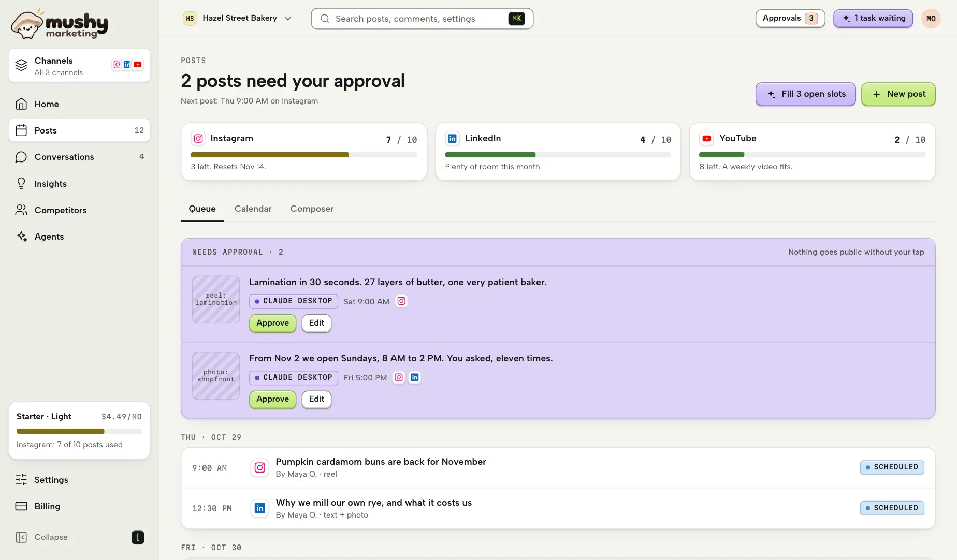This screenshot has width=957, height=560.
Task: Click the Agents sparkle icon
Action: coord(21,237)
